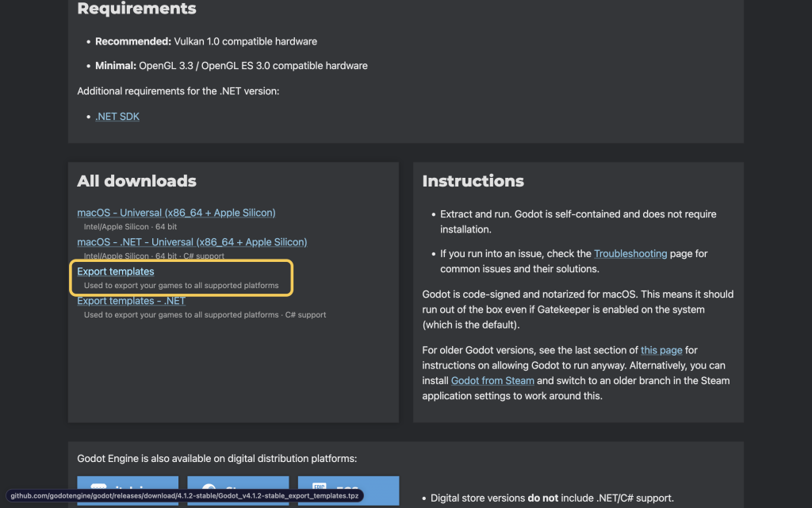Click 'Digital store versions do not include' note

coord(552,498)
